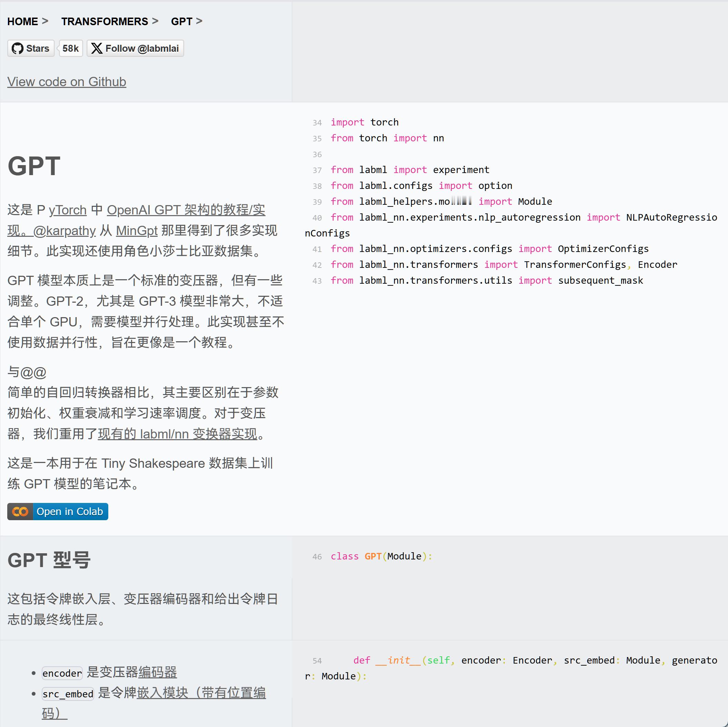Image resolution: width=728 pixels, height=727 pixels.
Task: Click line number 43
Action: [x=317, y=281]
